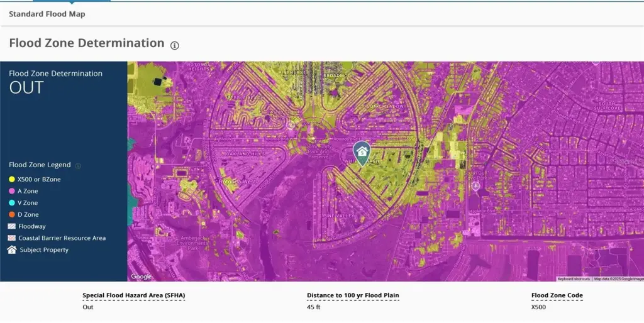
Task: Open the Standard Flood Map tab
Action: point(47,14)
